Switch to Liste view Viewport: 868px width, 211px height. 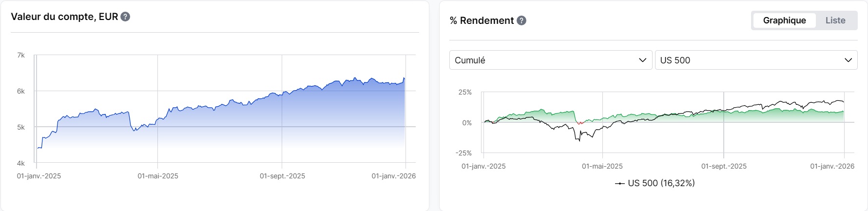pos(835,20)
